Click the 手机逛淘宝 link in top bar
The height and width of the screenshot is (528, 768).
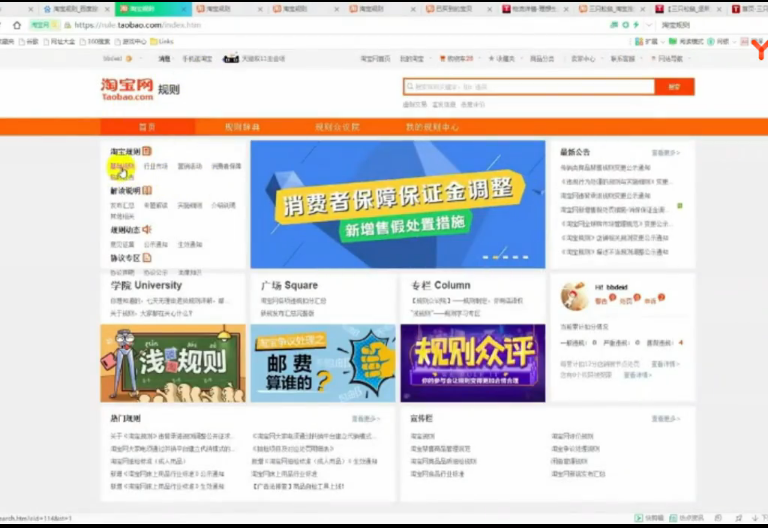[197, 58]
